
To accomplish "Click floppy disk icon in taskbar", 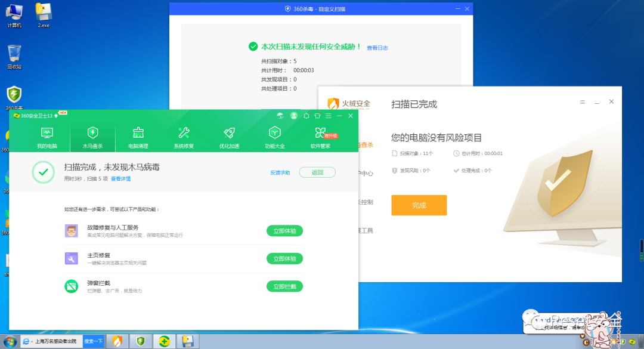I will pyautogui.click(x=188, y=342).
